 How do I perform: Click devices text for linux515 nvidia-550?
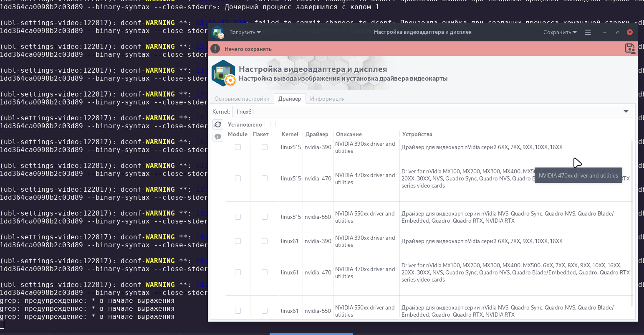pos(508,217)
